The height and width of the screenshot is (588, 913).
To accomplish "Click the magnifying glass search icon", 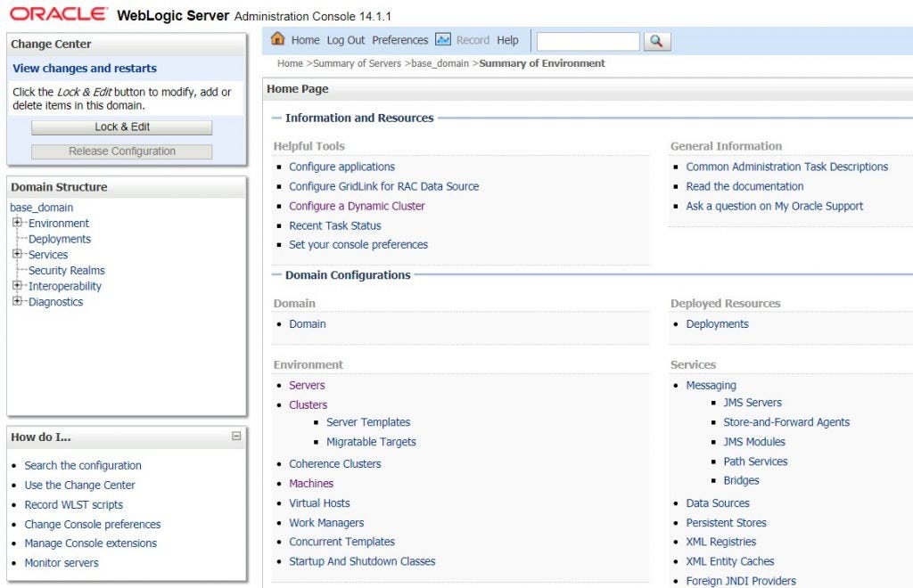I will click(656, 40).
